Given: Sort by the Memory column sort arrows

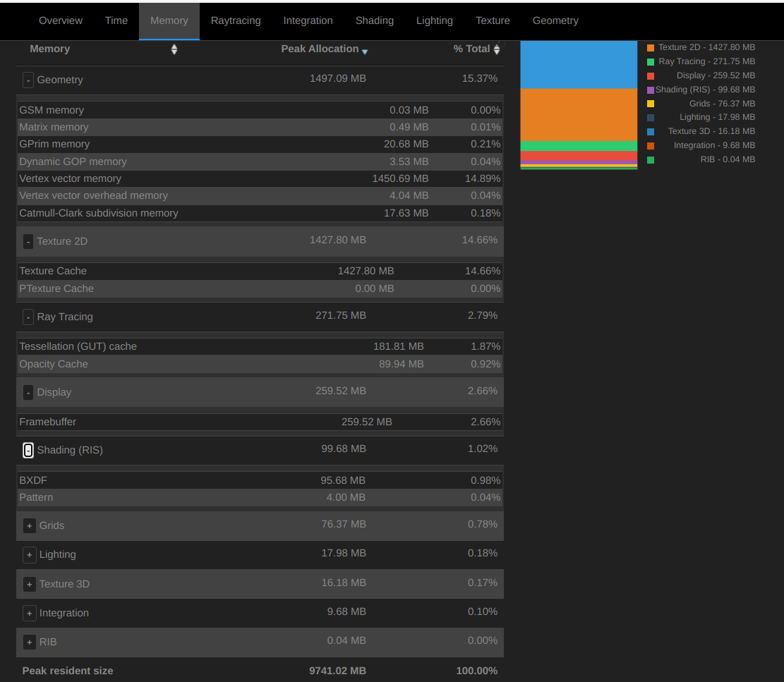Looking at the screenshot, I should [174, 49].
